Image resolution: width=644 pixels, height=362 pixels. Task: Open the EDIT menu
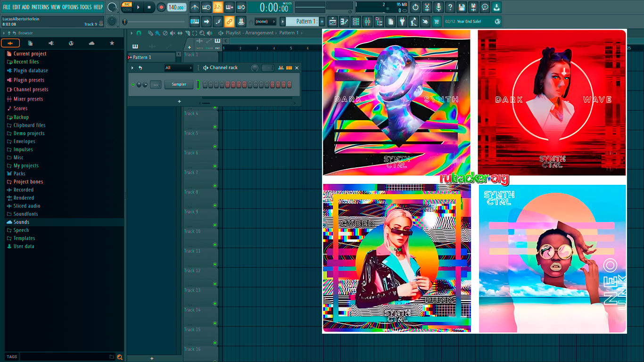coord(17,7)
